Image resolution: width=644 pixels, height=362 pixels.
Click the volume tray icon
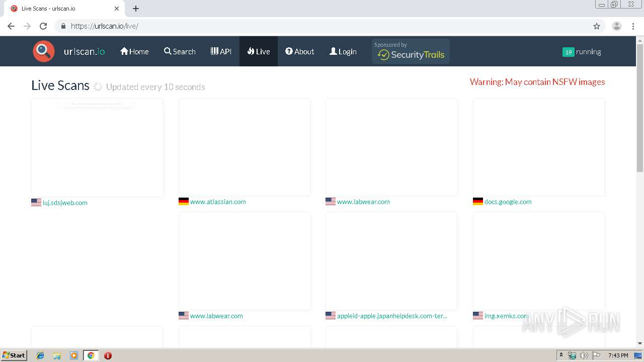(x=584, y=355)
